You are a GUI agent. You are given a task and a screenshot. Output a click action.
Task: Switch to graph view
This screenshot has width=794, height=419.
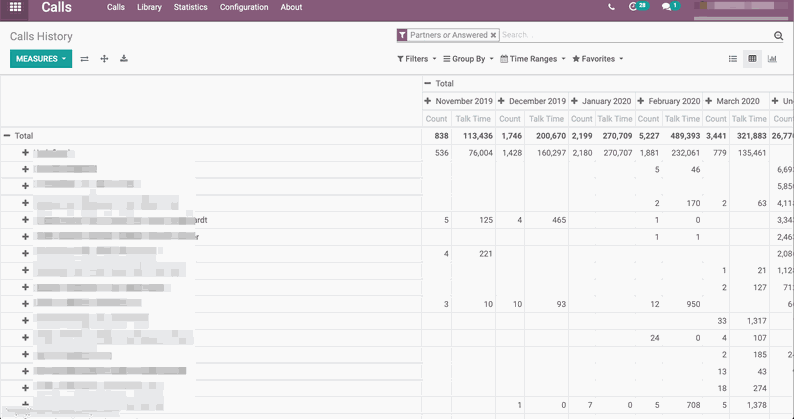coord(772,59)
